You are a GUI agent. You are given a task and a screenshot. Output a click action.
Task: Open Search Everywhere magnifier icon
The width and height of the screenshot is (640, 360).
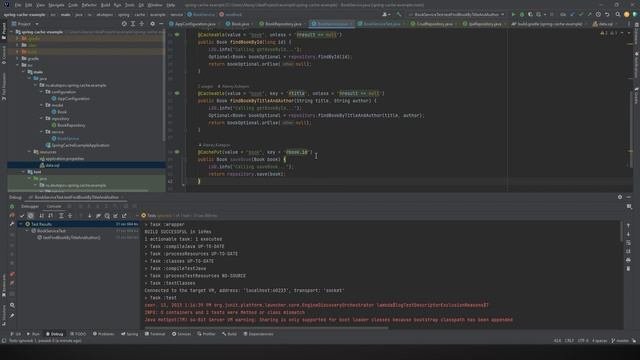click(618, 14)
